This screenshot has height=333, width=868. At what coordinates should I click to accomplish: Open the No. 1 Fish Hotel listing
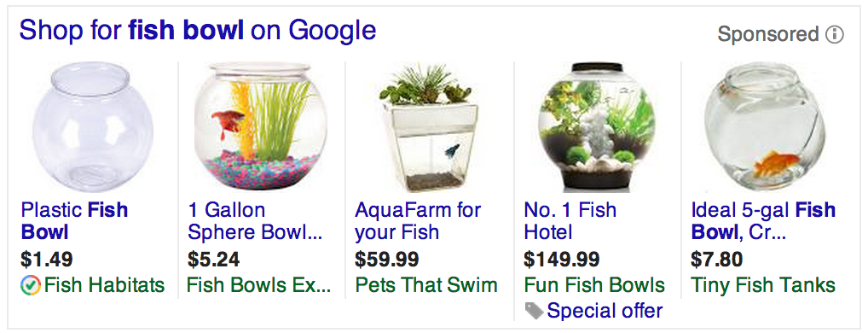point(570,221)
